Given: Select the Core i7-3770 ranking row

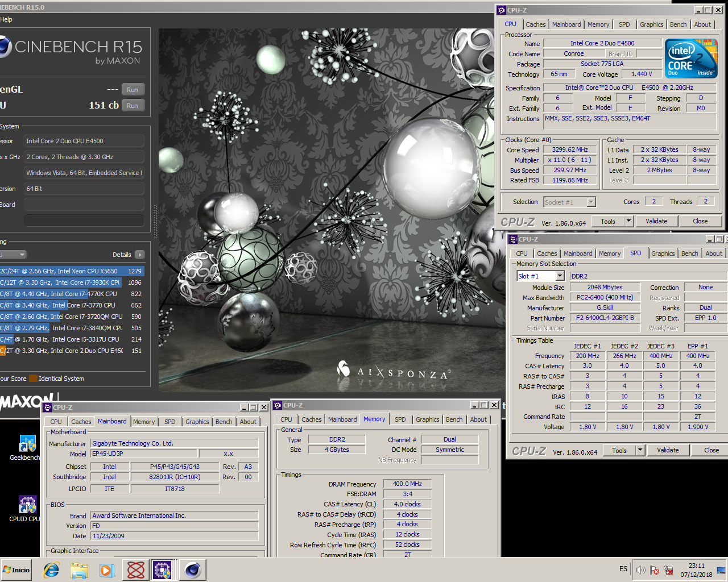Looking at the screenshot, I should pos(72,305).
